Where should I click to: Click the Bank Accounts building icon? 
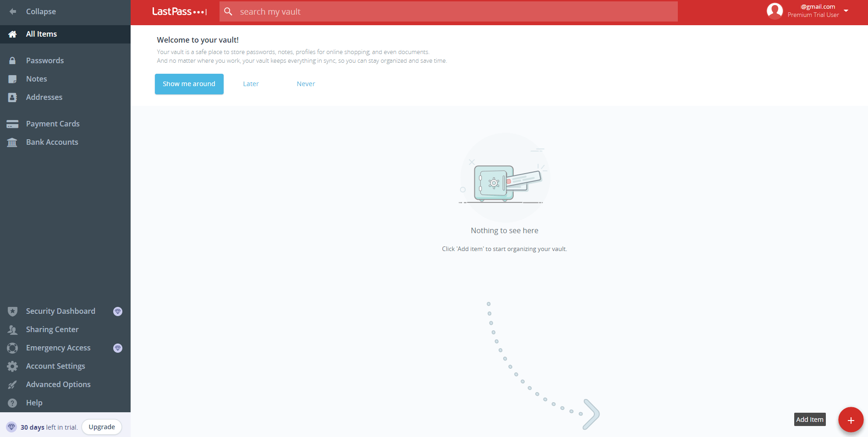[x=12, y=142]
